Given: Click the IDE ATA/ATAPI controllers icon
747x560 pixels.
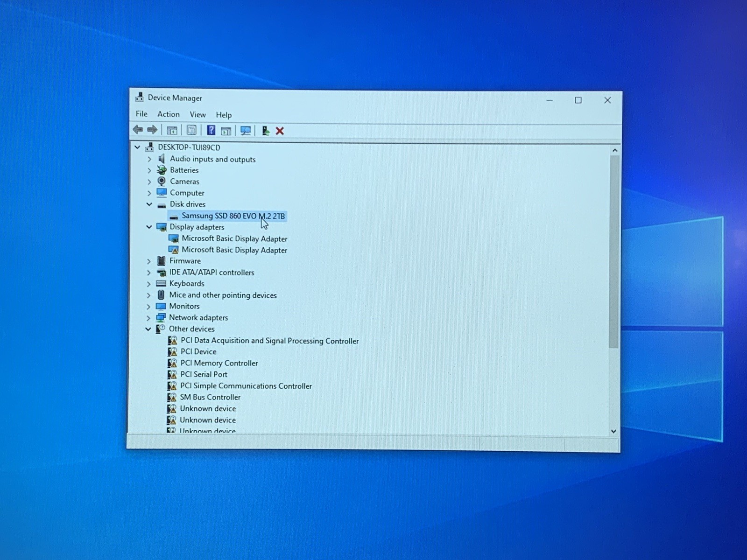Looking at the screenshot, I should (x=162, y=273).
